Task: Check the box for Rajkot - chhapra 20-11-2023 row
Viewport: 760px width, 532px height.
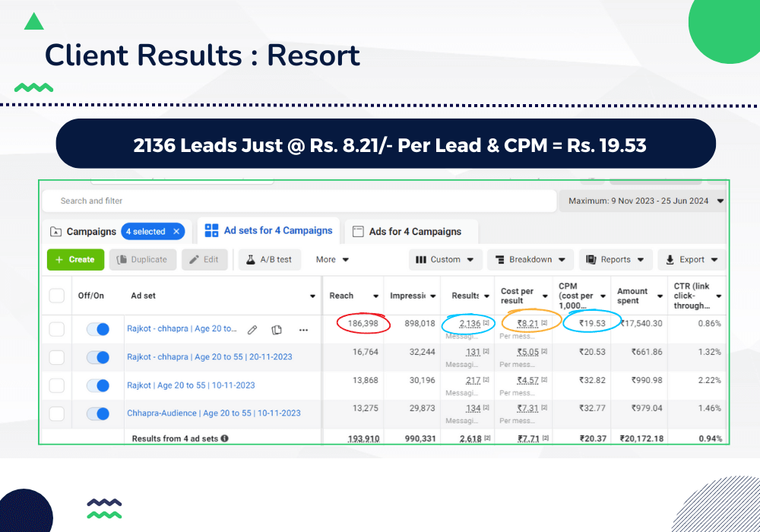Action: pos(57,357)
